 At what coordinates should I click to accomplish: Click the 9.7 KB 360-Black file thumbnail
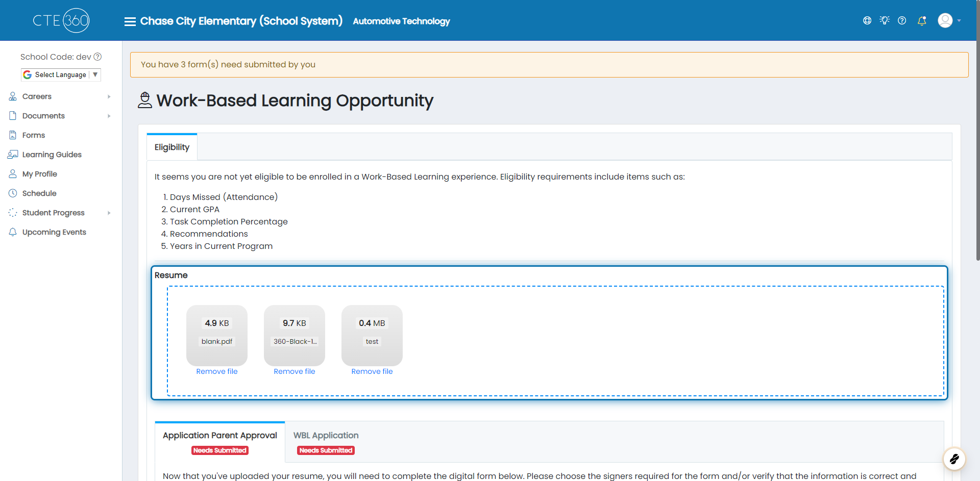pyautogui.click(x=295, y=336)
